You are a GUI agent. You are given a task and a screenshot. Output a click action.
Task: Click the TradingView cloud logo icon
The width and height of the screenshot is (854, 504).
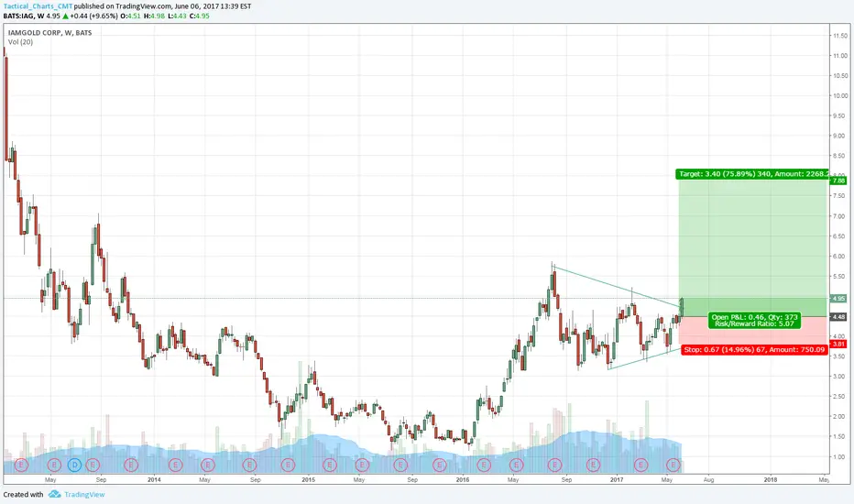click(x=54, y=494)
